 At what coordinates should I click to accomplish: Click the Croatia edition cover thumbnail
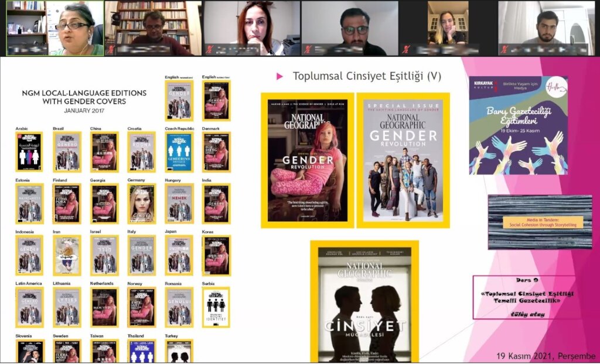142,152
